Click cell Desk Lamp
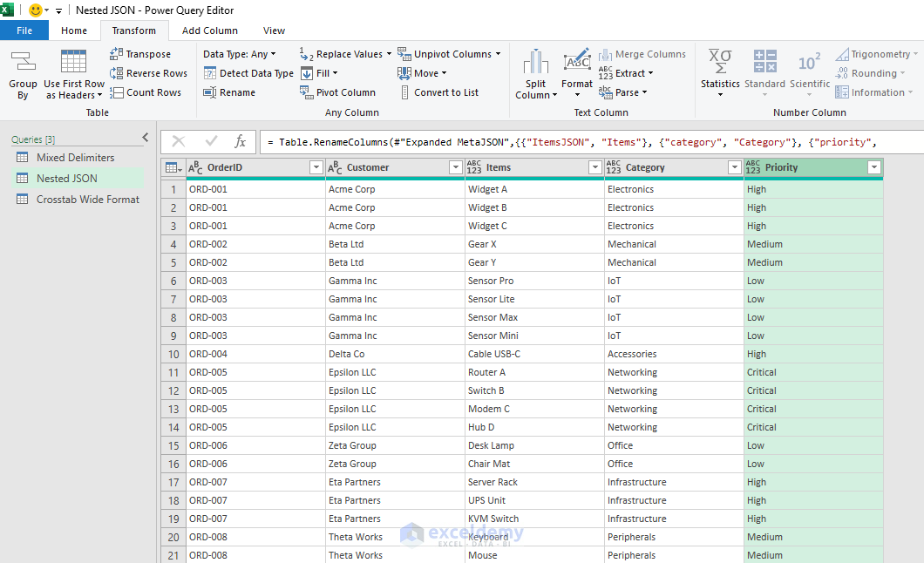The image size is (924, 563). 534,445
